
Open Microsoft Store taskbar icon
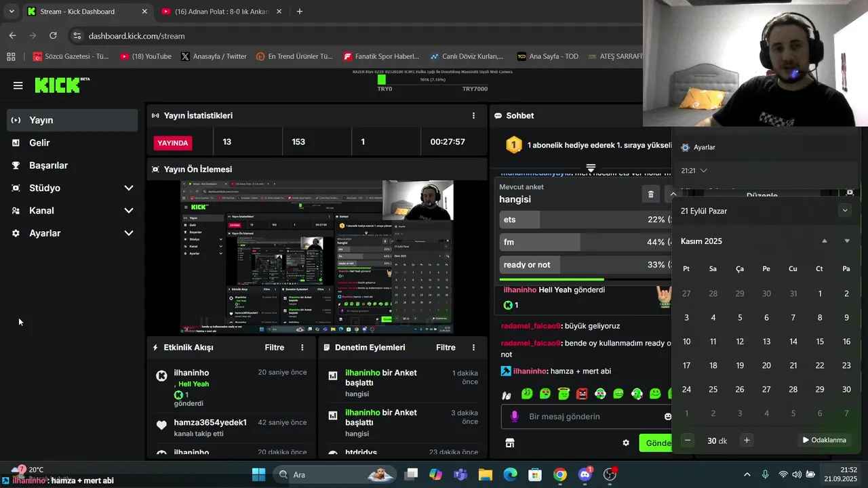pyautogui.click(x=535, y=474)
